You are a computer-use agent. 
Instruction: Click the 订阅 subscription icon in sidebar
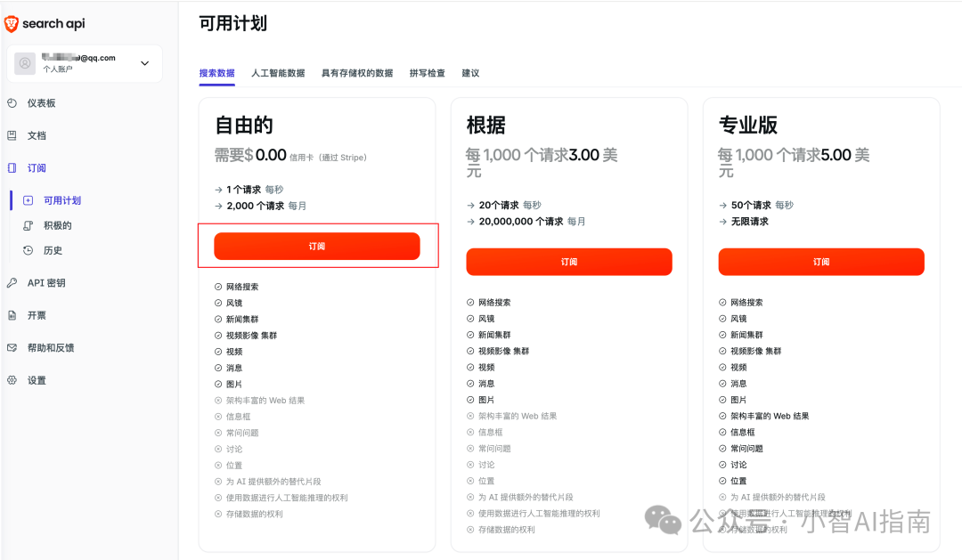point(12,167)
